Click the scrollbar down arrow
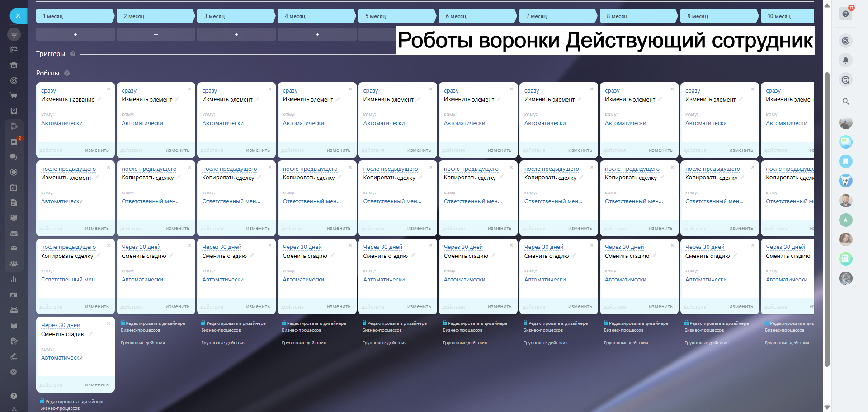Image resolution: width=868 pixels, height=412 pixels. coord(827,407)
